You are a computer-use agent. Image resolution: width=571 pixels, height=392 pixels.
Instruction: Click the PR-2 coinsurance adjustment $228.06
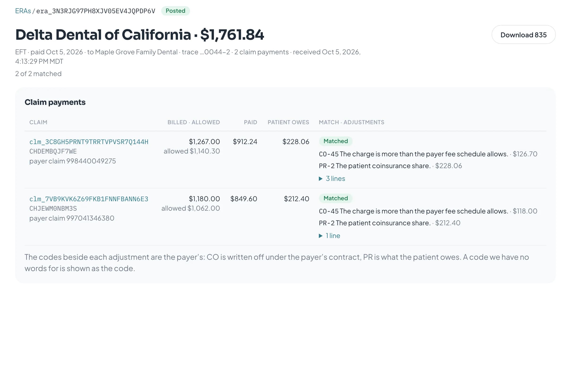390,166
